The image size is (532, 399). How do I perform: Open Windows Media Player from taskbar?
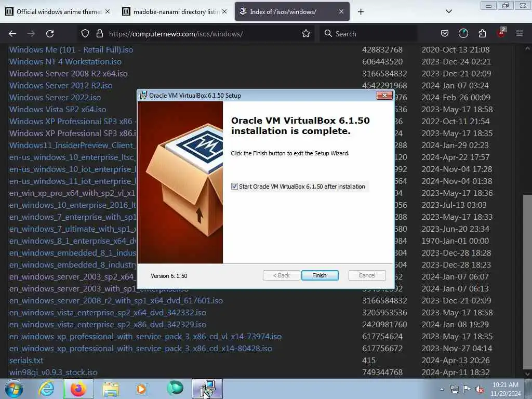pyautogui.click(x=142, y=389)
